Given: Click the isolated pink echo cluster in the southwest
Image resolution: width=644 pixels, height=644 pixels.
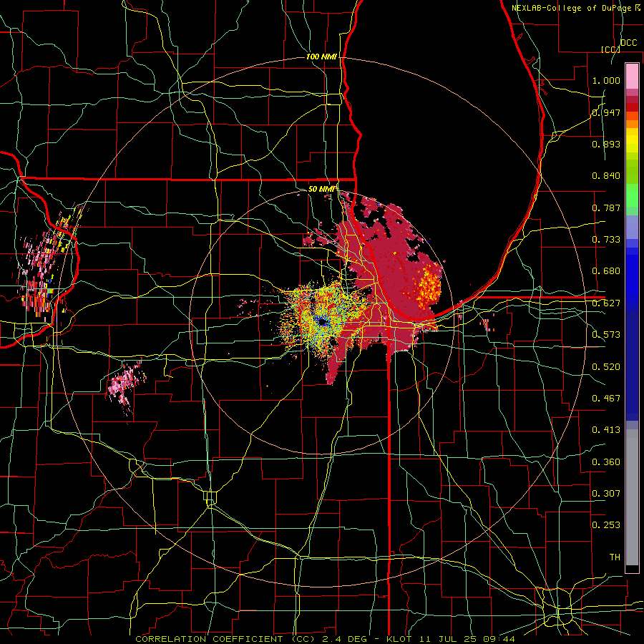Looking at the screenshot, I should 125,385.
